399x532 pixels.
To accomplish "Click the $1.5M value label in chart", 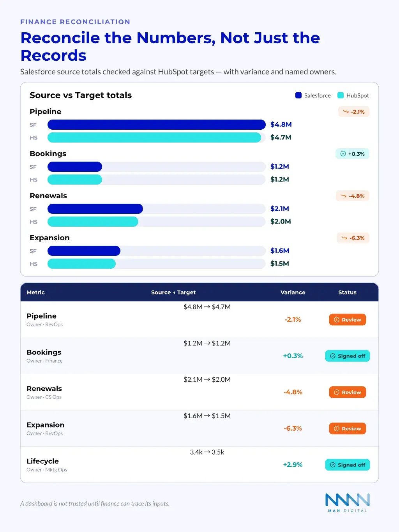I will click(279, 264).
